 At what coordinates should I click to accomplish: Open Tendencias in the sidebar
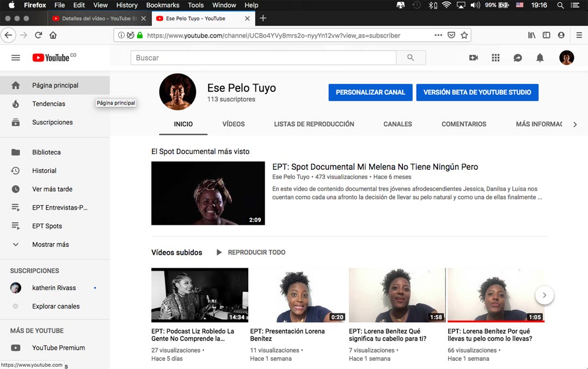48,104
